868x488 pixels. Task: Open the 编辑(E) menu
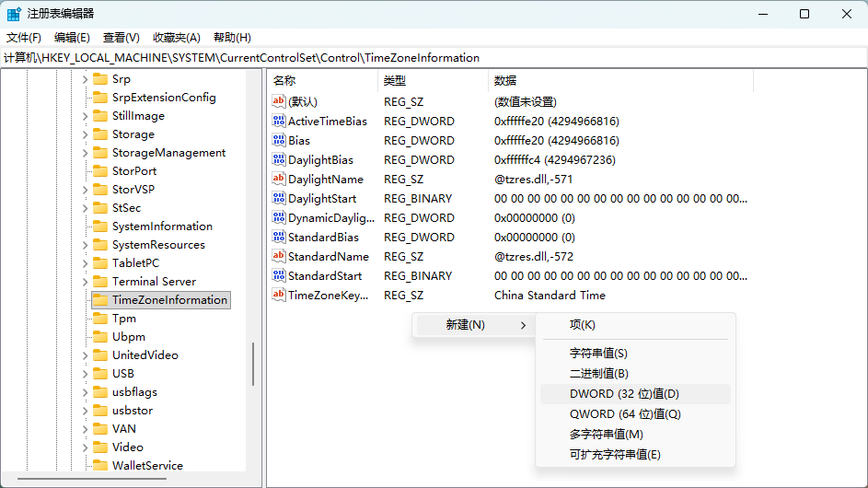(x=72, y=38)
